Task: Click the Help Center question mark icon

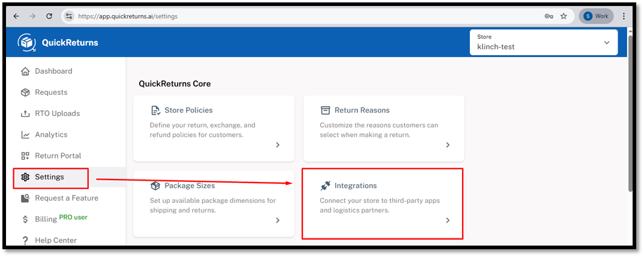Action: pos(25,241)
